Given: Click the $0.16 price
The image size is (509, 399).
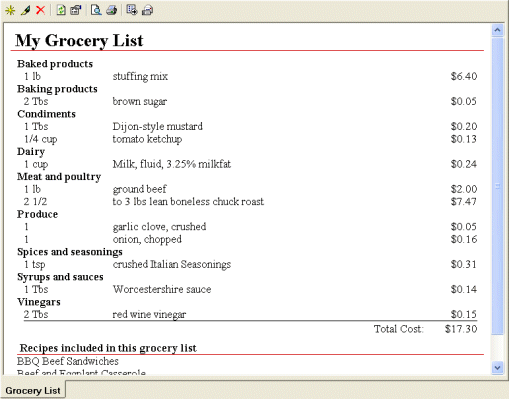Looking at the screenshot, I should pyautogui.click(x=464, y=239).
